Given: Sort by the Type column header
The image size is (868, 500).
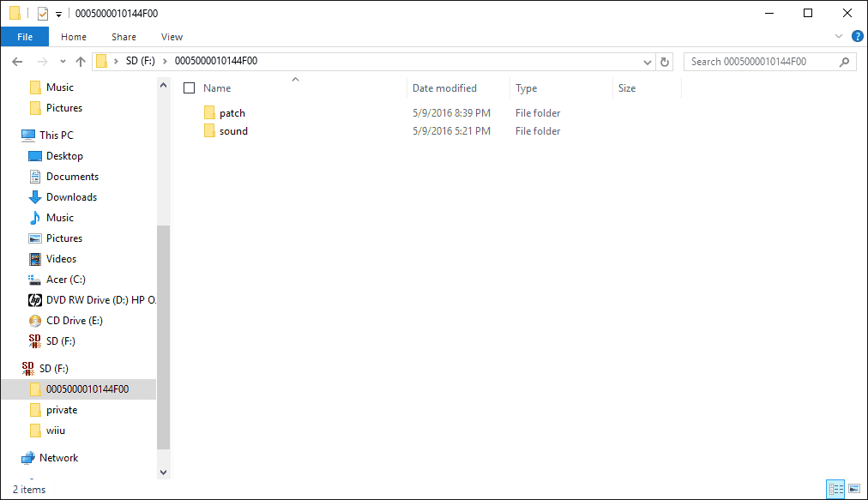Looking at the screenshot, I should pyautogui.click(x=526, y=88).
